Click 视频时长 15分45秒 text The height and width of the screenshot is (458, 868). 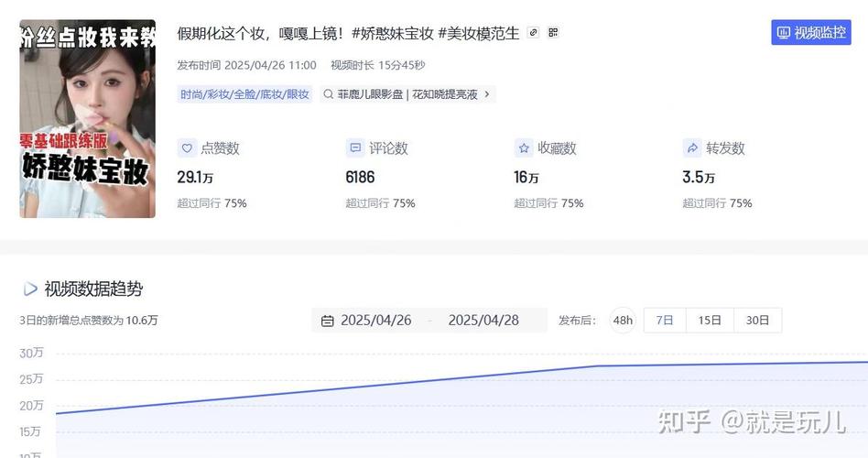coord(377,65)
